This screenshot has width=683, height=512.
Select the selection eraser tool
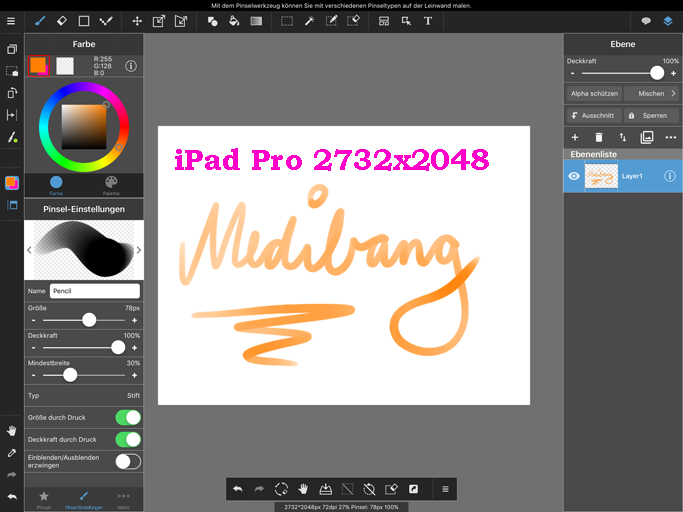click(353, 21)
